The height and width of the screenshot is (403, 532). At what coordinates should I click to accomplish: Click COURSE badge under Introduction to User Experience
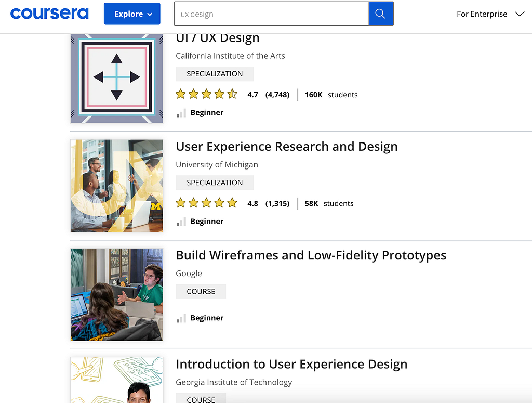(x=201, y=398)
